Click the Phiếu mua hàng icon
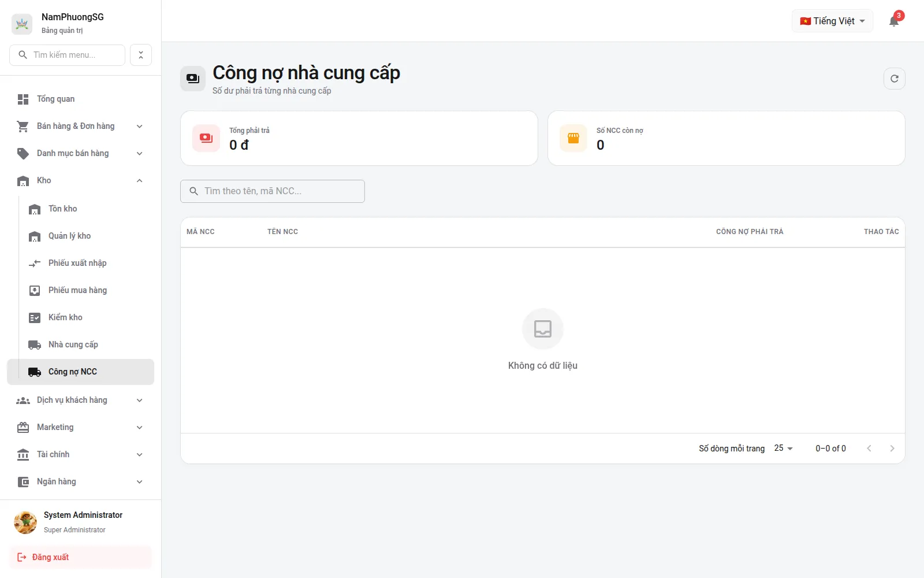The image size is (924, 578). [x=35, y=291]
